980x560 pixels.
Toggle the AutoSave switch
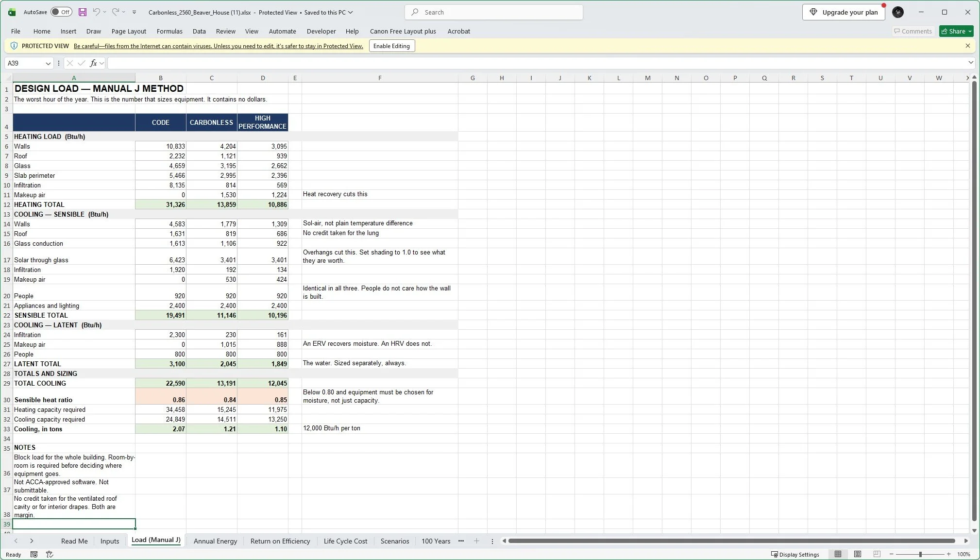[61, 12]
